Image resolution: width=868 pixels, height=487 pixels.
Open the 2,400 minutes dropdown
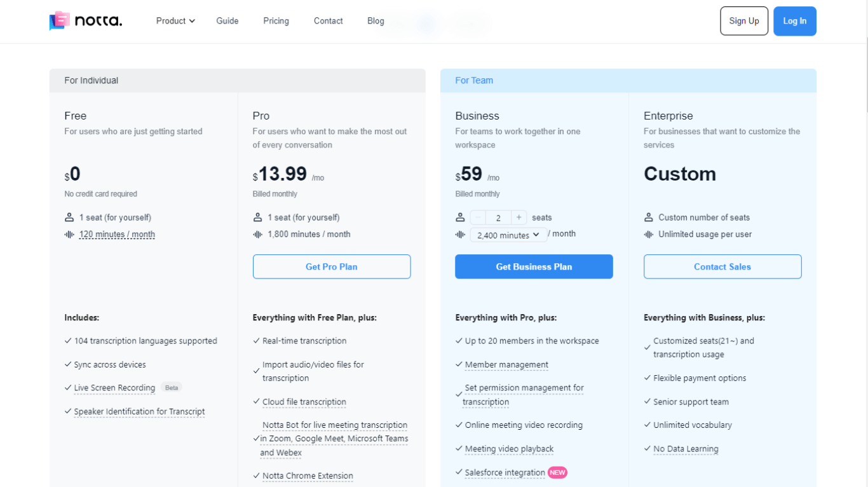tap(508, 235)
